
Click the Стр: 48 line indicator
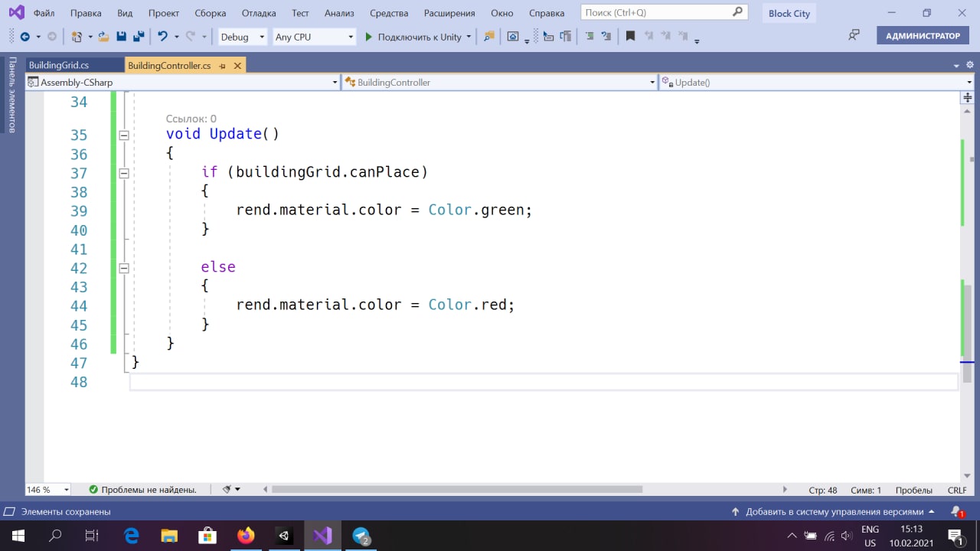pos(823,490)
